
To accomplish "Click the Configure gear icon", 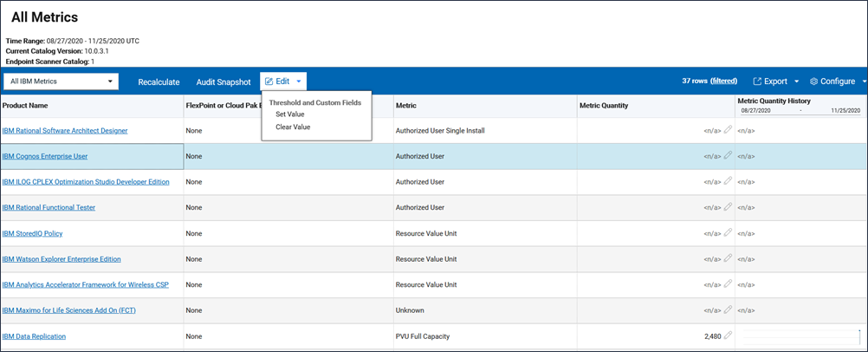I will [814, 81].
